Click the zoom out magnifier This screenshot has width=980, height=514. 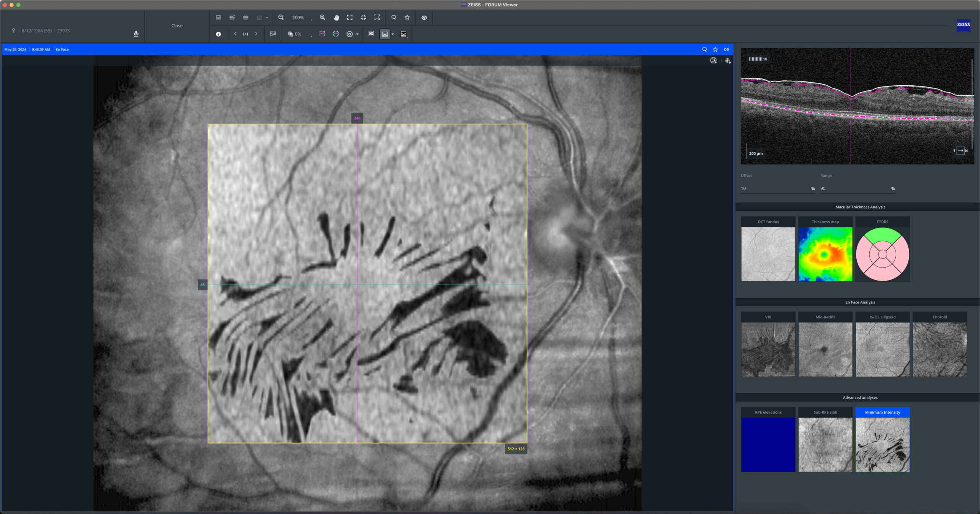(281, 18)
